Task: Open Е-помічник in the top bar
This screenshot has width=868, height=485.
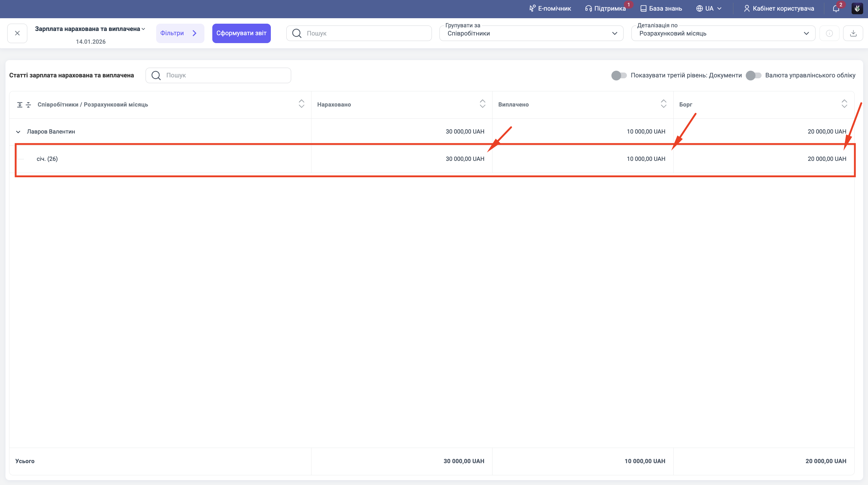Action: tap(550, 8)
